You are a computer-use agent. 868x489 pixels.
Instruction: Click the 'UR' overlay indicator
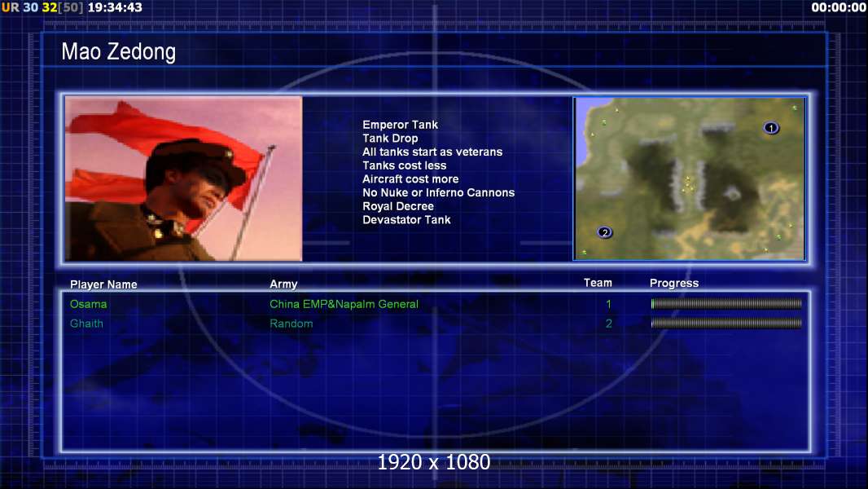[x=10, y=8]
